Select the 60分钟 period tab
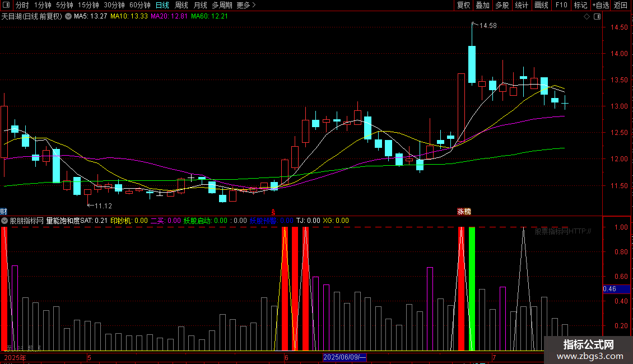 tap(140, 5)
